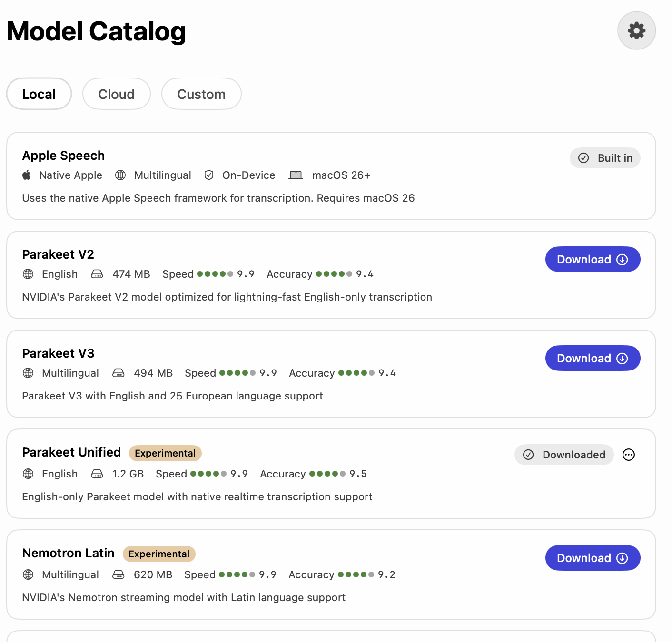Click the Nemotron Latin accuracy value 9.2
672x642 pixels.
coord(386,574)
